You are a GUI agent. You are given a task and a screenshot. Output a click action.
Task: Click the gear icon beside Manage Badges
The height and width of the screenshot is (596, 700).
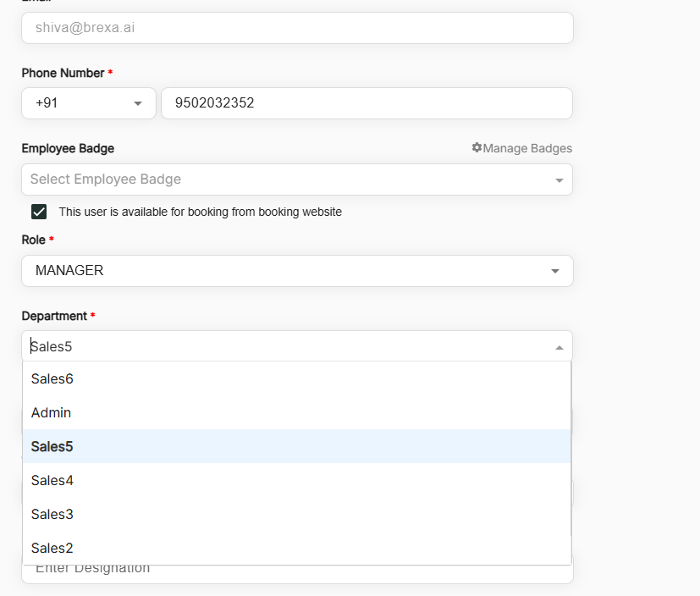click(477, 148)
